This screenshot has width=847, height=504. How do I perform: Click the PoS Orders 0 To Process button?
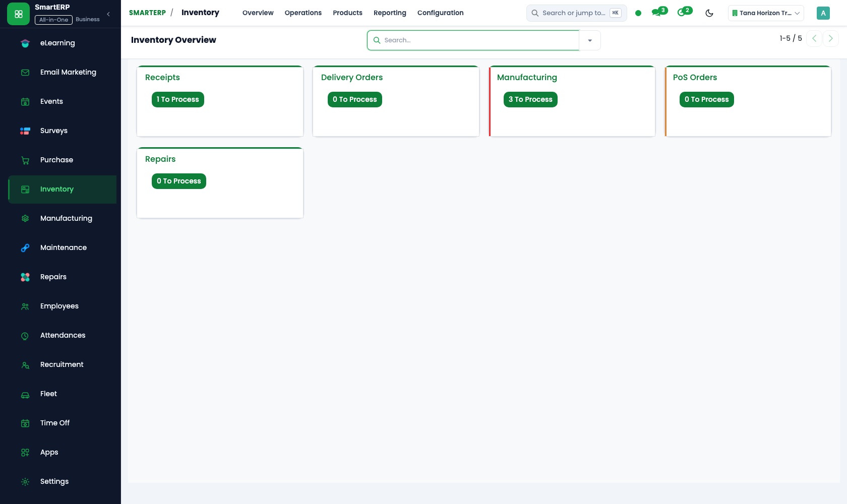coord(707,100)
